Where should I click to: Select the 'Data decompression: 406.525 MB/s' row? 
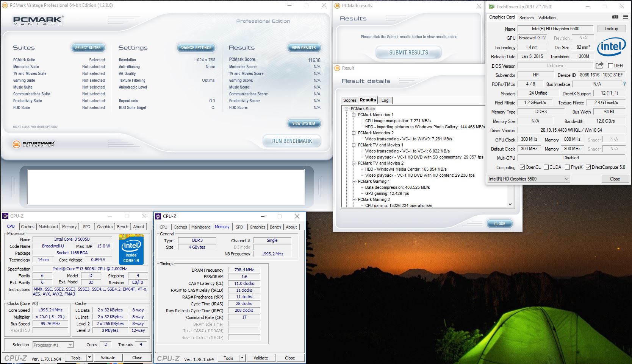pyautogui.click(x=397, y=187)
